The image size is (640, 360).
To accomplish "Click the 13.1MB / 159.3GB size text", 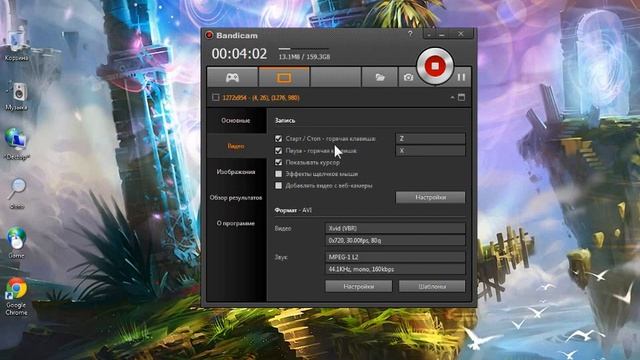I will [304, 57].
